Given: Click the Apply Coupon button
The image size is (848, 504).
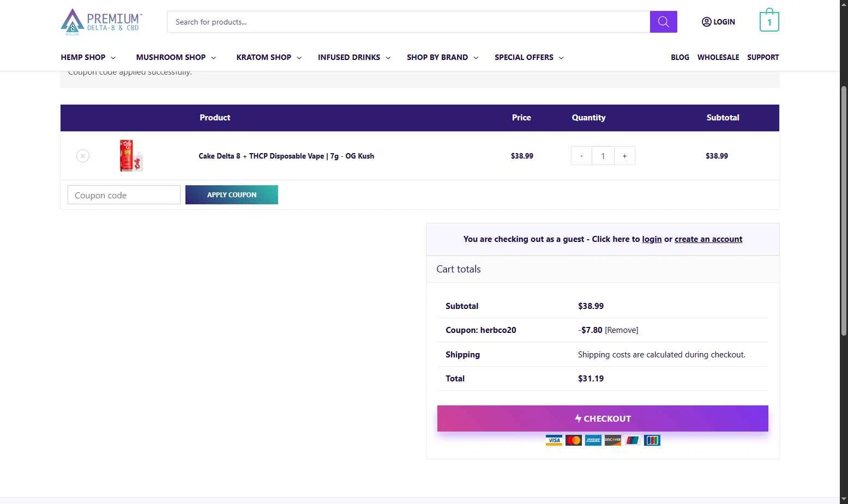Looking at the screenshot, I should pyautogui.click(x=232, y=195).
